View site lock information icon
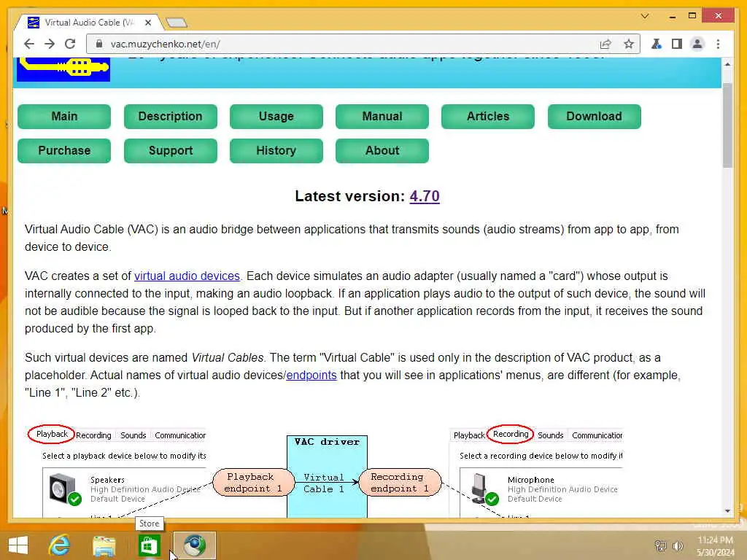 click(99, 44)
